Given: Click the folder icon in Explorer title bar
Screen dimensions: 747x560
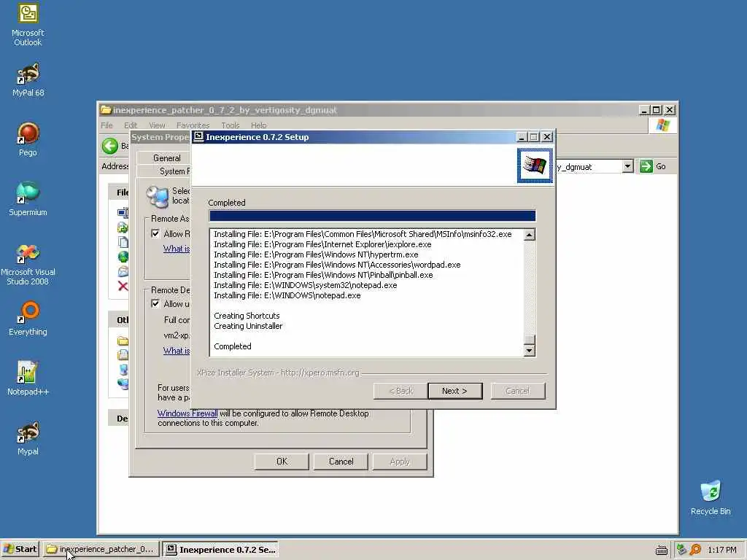Looking at the screenshot, I should 106,110.
